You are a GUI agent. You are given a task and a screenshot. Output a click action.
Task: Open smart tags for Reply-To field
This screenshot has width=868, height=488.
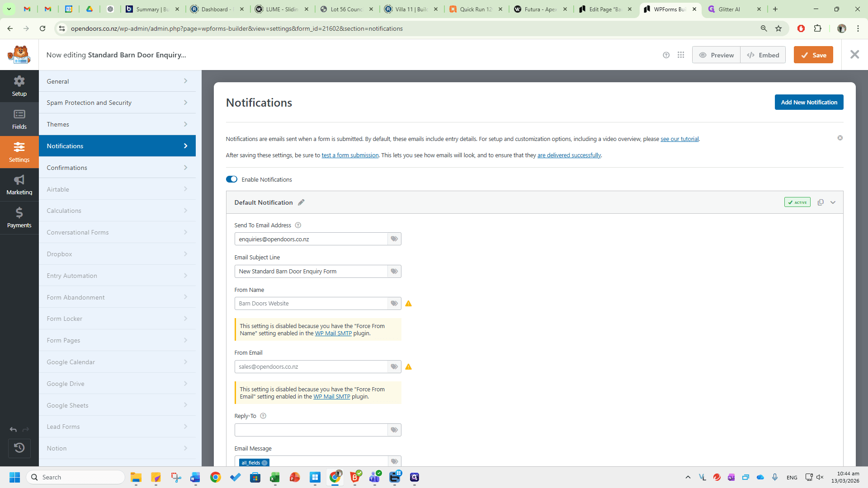[x=394, y=430]
